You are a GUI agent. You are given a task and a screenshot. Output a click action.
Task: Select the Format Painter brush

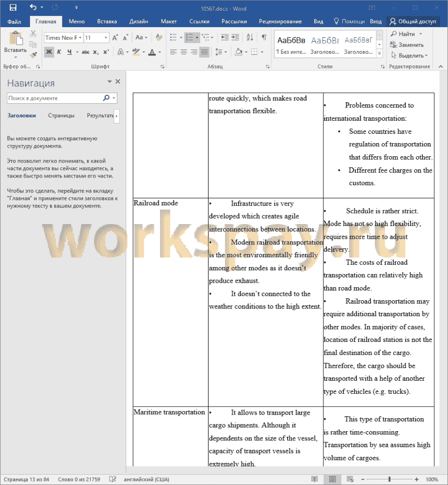pos(33,55)
